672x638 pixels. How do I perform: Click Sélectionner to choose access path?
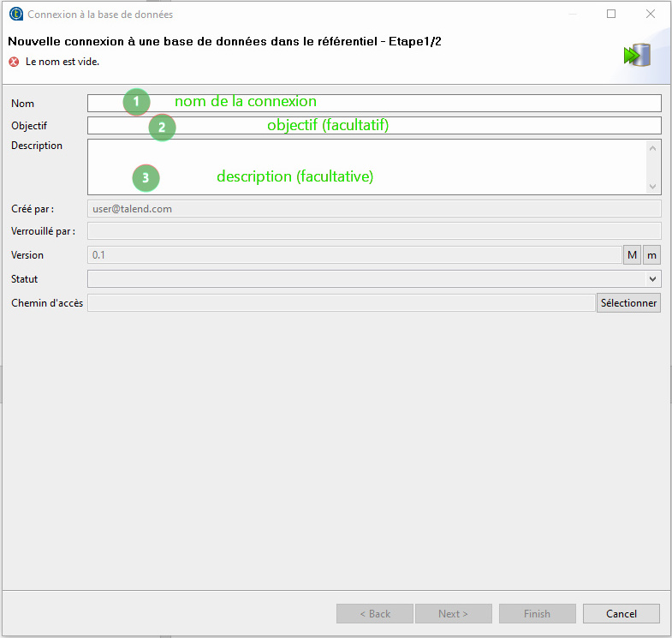pos(628,303)
